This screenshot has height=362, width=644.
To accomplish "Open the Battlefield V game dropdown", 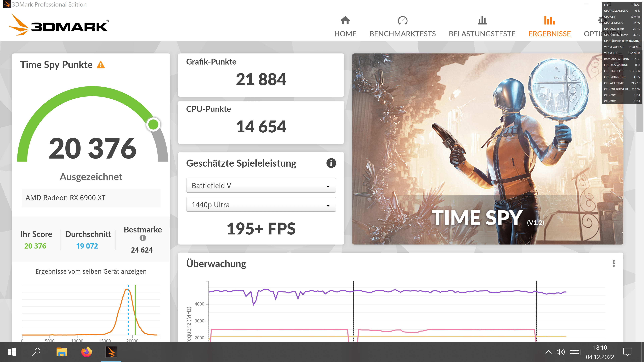I will (261, 185).
